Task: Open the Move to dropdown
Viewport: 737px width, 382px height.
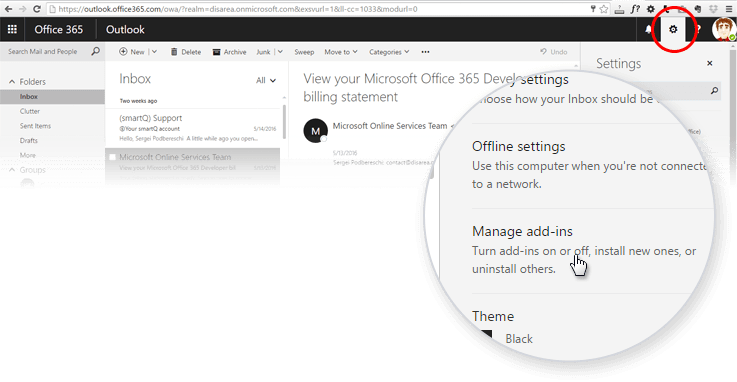Action: (341, 52)
